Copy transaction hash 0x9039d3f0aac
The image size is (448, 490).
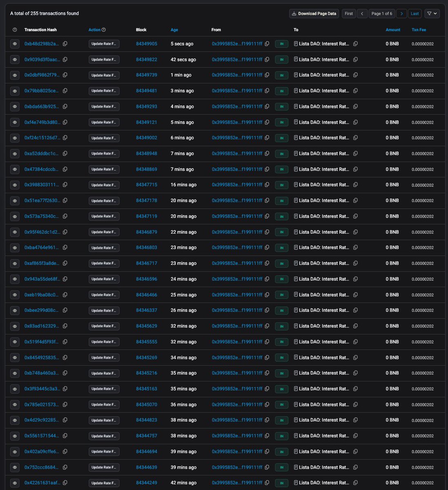click(65, 60)
